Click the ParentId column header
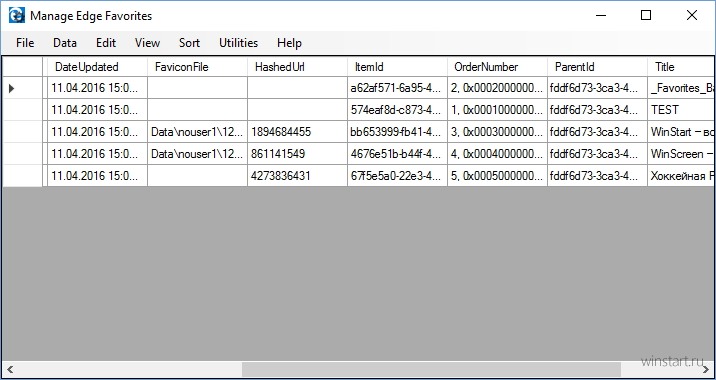Viewport: 716px width, 380px height. (598, 67)
